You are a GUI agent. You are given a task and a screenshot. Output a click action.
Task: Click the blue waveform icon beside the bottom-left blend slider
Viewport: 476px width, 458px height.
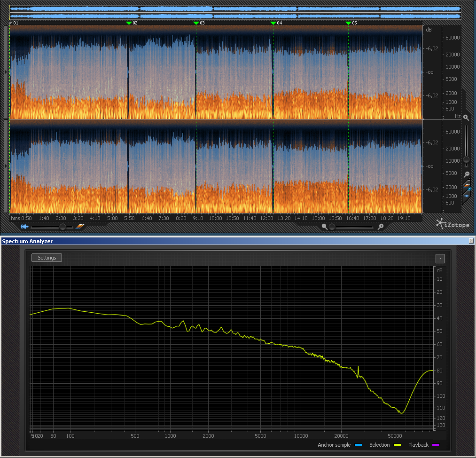(x=24, y=227)
